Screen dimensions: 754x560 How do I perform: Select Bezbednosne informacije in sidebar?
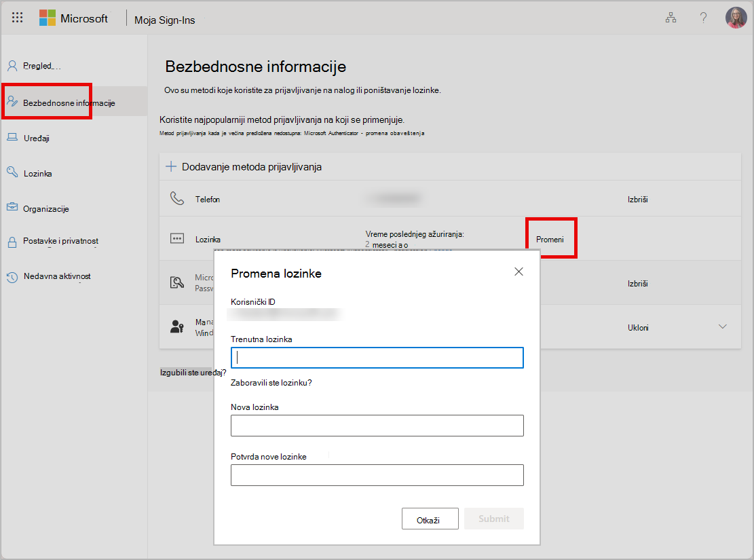tap(69, 103)
